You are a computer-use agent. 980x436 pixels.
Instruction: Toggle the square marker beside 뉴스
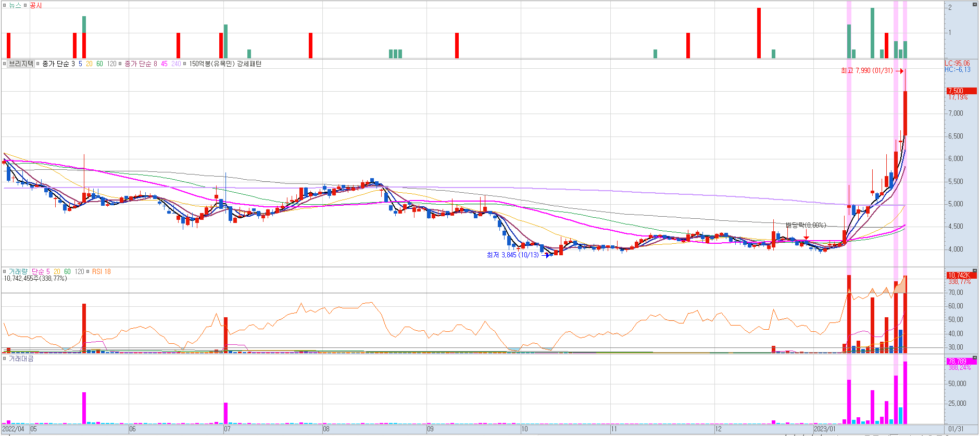click(5, 5)
